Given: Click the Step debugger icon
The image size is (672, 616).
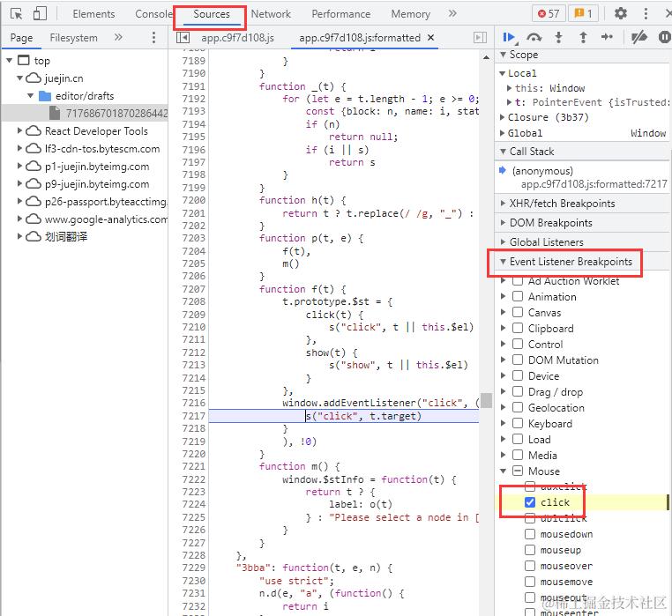Looking at the screenshot, I should click(607, 37).
